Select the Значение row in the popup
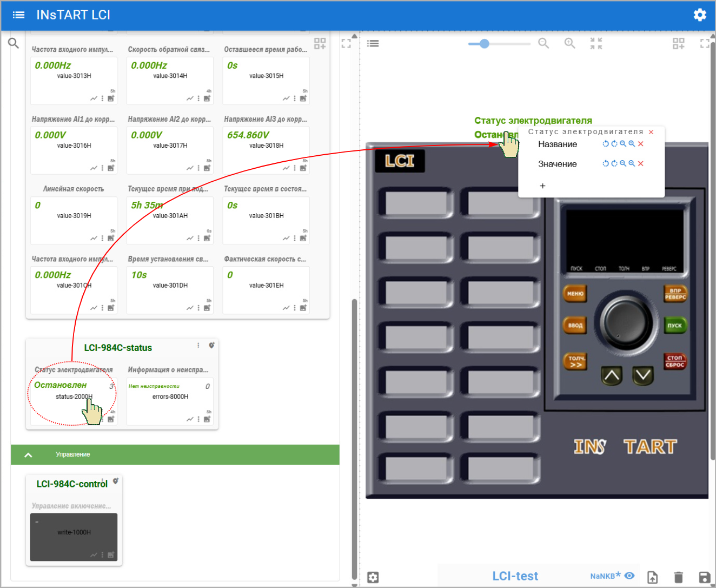The height and width of the screenshot is (588, 716). pyautogui.click(x=591, y=164)
